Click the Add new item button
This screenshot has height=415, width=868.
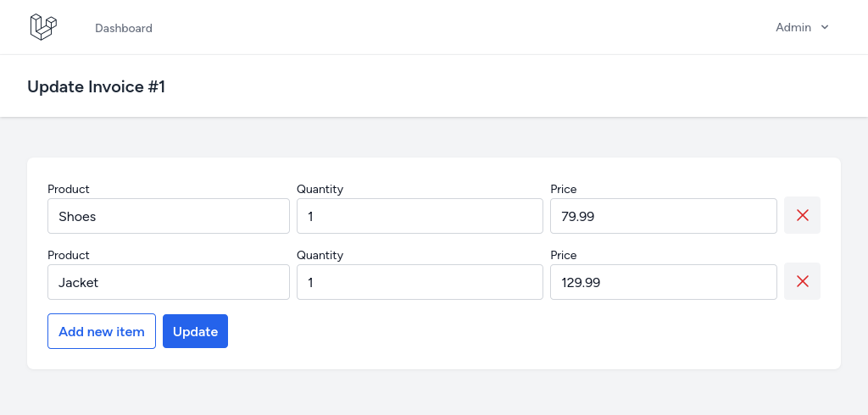(x=102, y=331)
